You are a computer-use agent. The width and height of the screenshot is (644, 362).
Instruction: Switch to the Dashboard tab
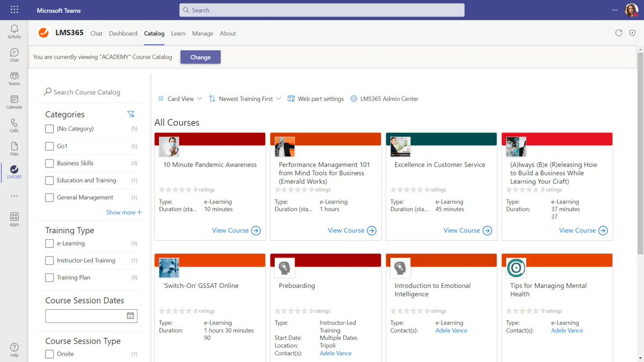coord(123,33)
